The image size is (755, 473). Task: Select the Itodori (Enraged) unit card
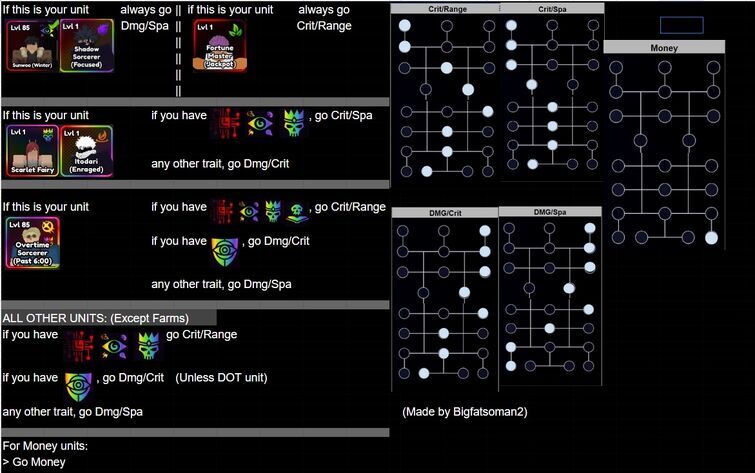coord(87,151)
